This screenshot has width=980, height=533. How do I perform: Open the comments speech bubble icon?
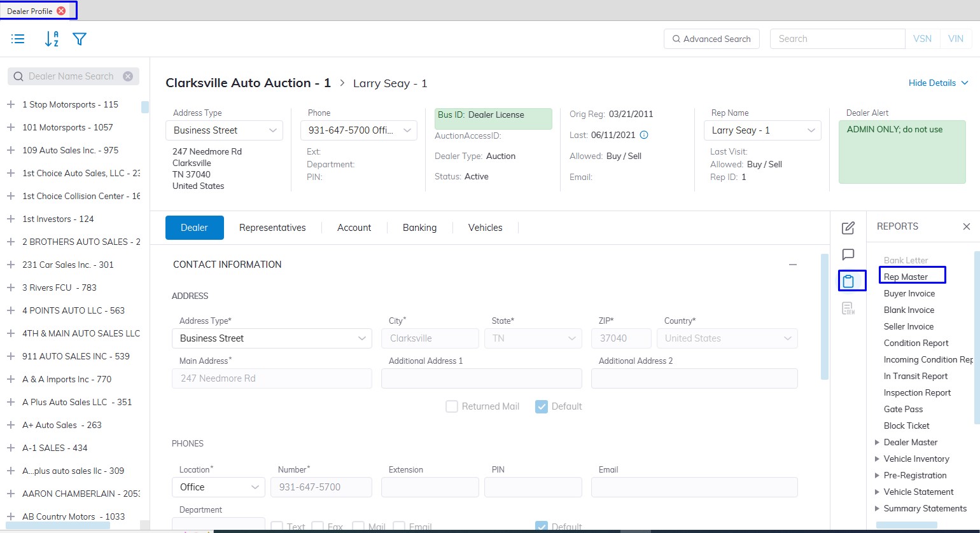pyautogui.click(x=848, y=255)
